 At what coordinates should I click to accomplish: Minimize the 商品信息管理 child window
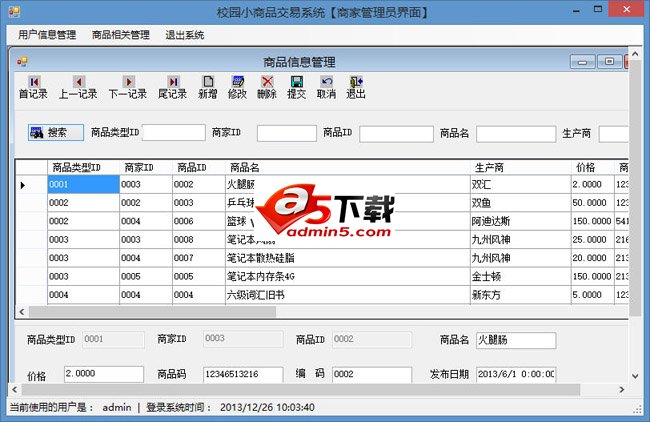pyautogui.click(x=583, y=62)
